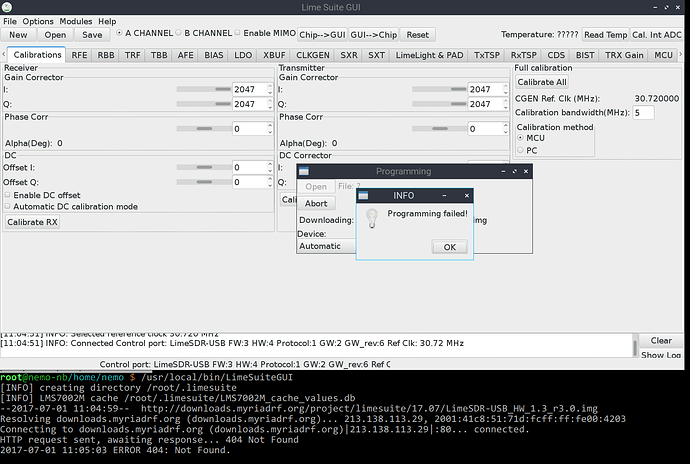Screen dimensions: 690x464
Task: Click the Programming window title bar icon
Action: click(x=304, y=172)
